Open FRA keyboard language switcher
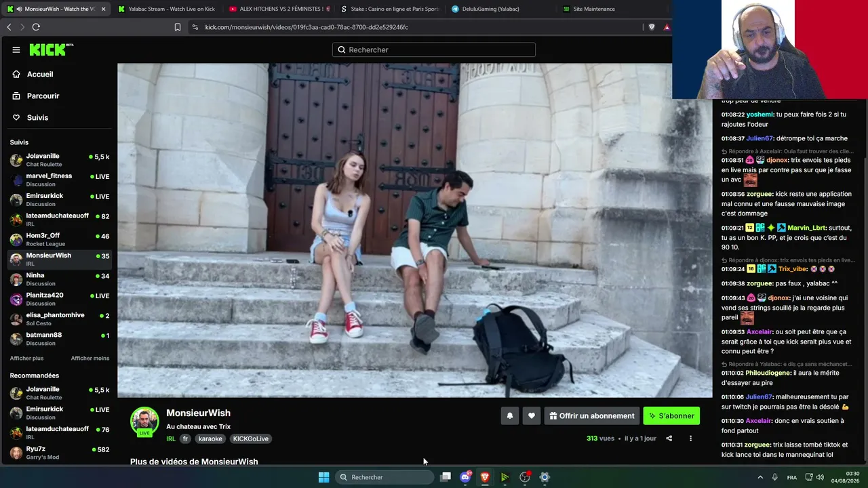The image size is (868, 488). click(x=792, y=477)
